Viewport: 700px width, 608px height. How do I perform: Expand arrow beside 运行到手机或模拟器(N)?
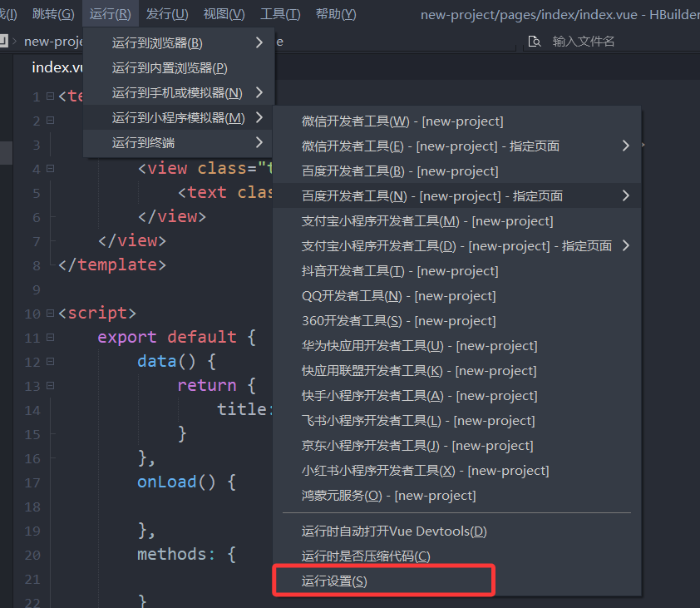[x=259, y=92]
